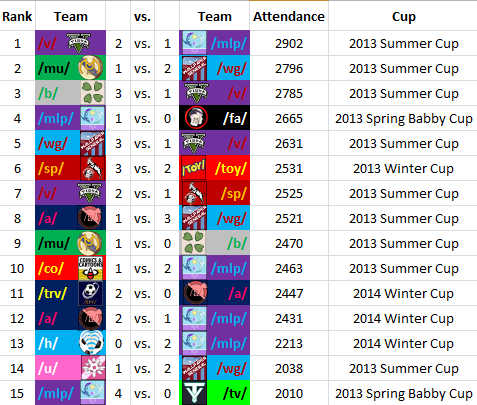Click the /fa/ team logo in rank 4
The height and width of the screenshot is (405, 477).
click(196, 118)
